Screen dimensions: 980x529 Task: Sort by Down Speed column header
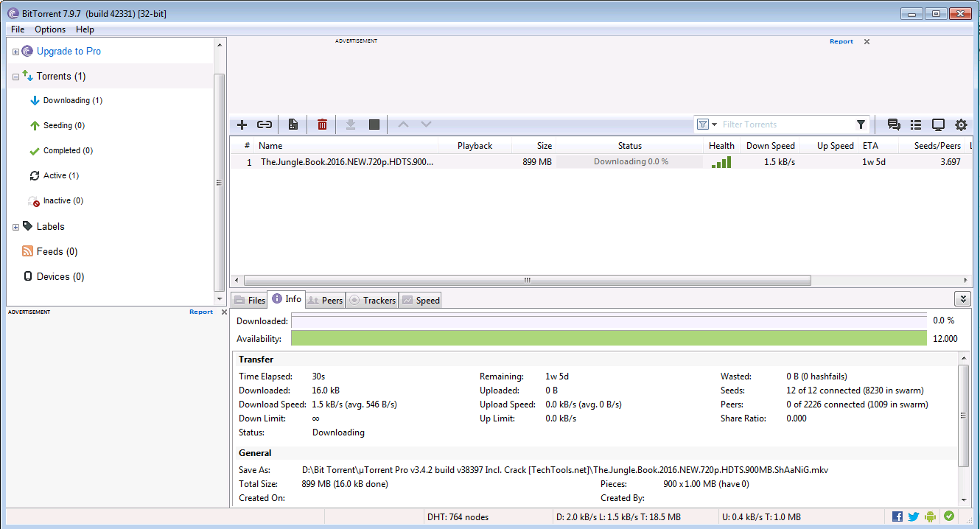tap(769, 146)
